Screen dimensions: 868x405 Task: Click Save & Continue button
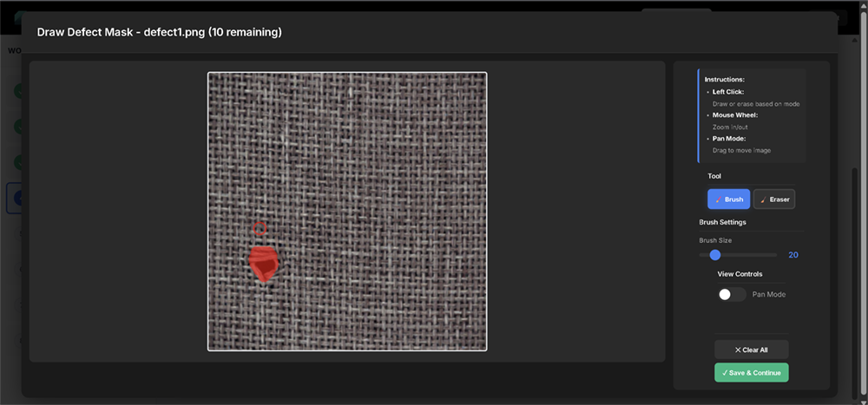point(751,373)
